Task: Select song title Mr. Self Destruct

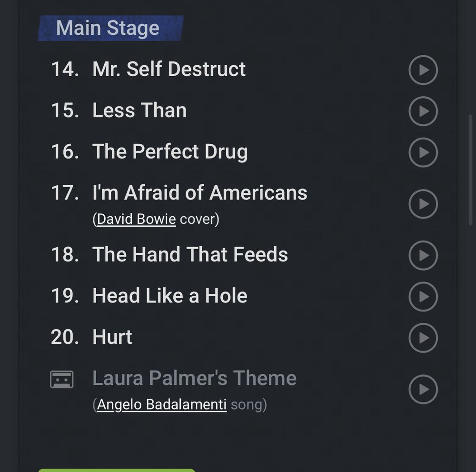Action: 169,70
